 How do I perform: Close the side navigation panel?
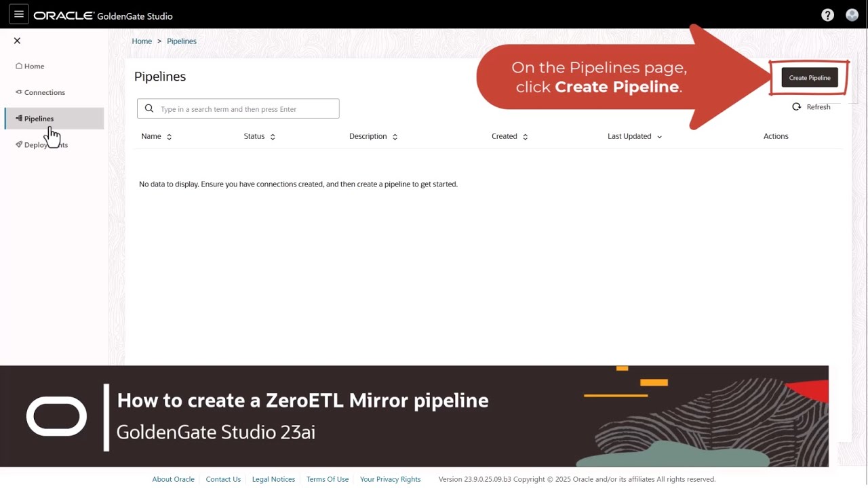pyautogui.click(x=17, y=41)
